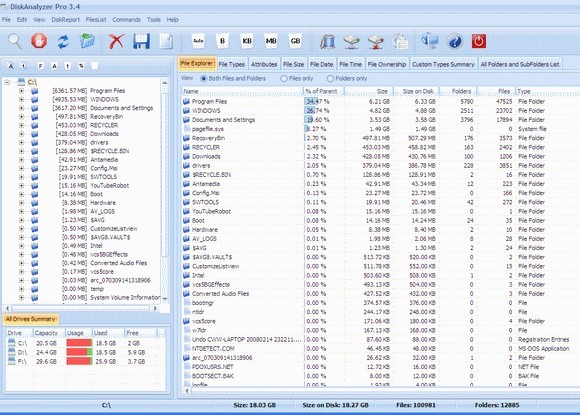Click the D:\ drive usage bar

pyautogui.click(x=79, y=352)
